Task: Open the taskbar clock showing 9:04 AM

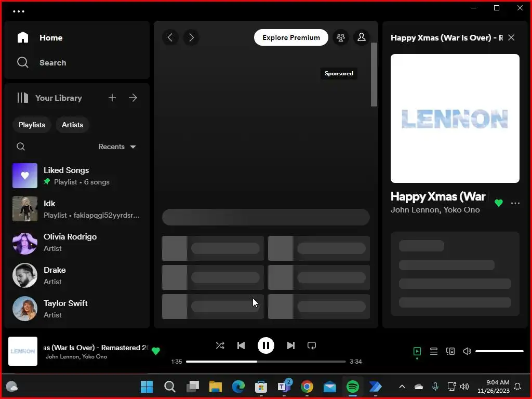Action: (x=494, y=387)
